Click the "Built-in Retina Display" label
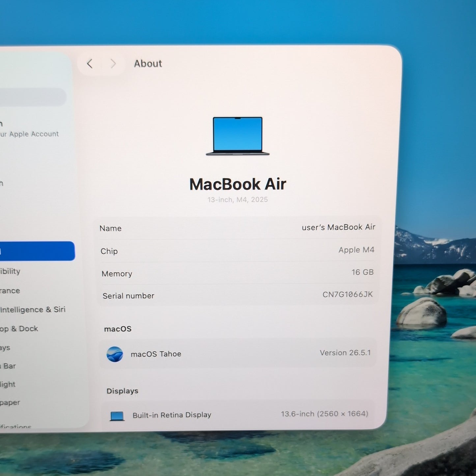Image resolution: width=476 pixels, height=476 pixels. (x=172, y=415)
